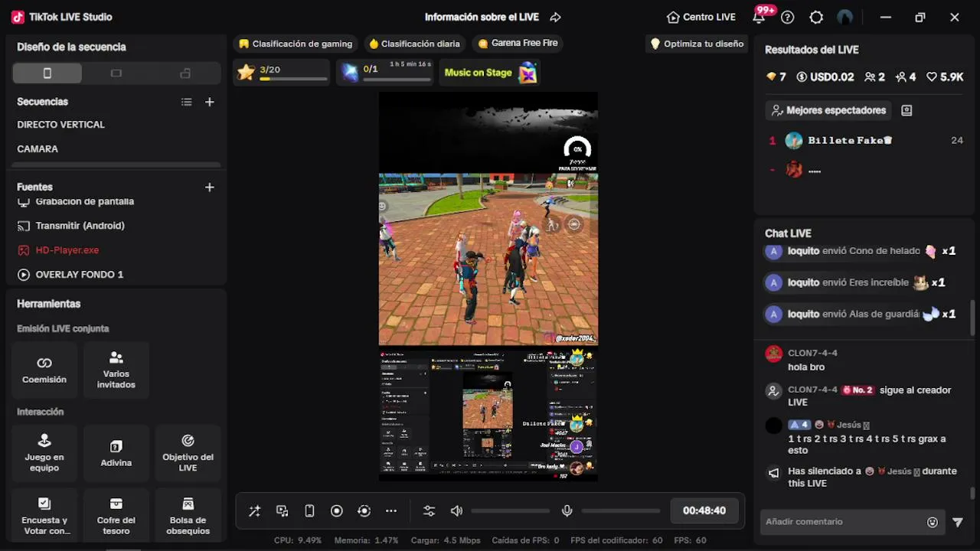Click the LIVE broadcast circle icon

click(x=364, y=511)
